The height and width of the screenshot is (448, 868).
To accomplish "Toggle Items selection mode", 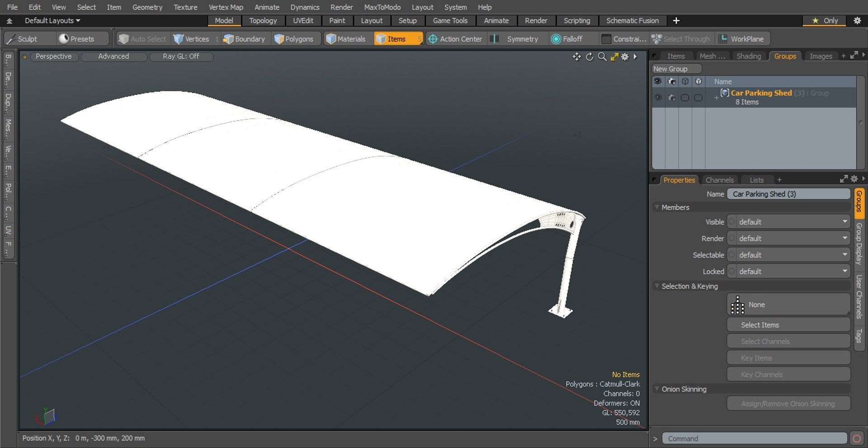I will [397, 39].
